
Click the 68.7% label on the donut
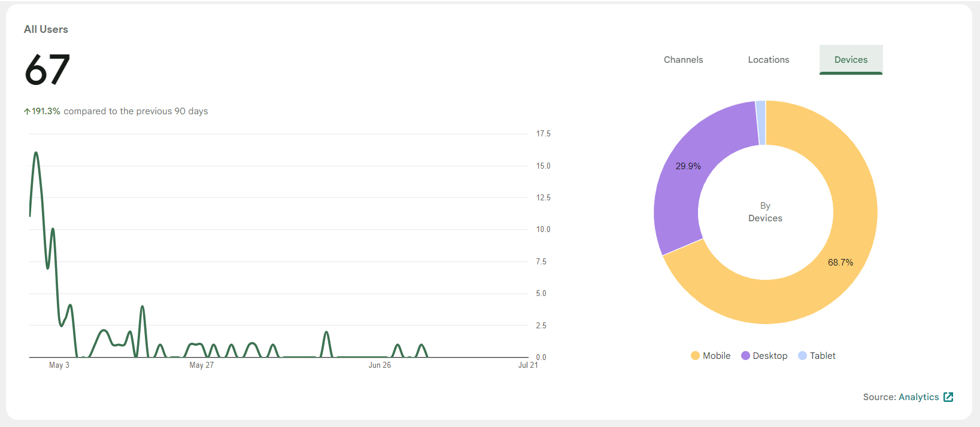[841, 263]
